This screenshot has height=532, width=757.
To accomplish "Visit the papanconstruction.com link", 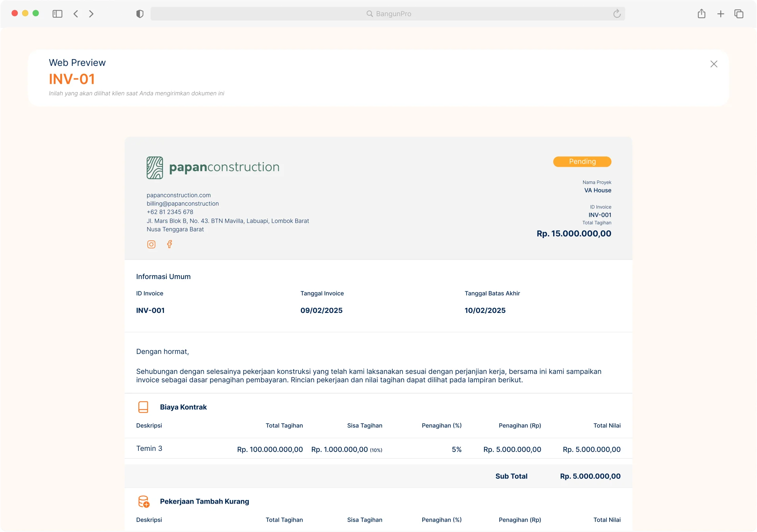I will click(178, 195).
